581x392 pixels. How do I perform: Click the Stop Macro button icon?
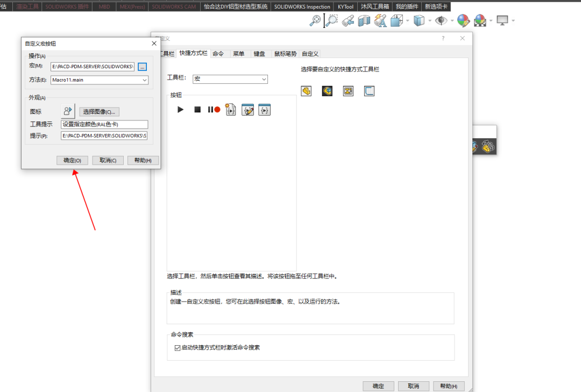click(x=197, y=109)
